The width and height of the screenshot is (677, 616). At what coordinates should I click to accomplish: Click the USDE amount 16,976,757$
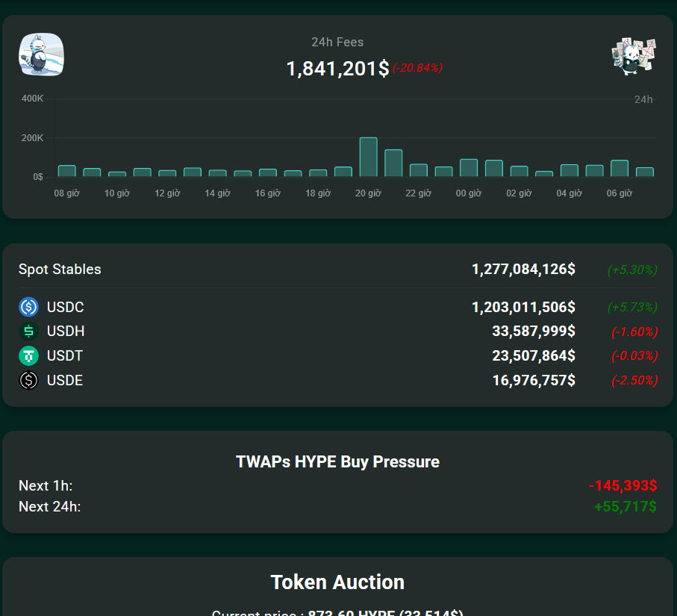tap(533, 381)
